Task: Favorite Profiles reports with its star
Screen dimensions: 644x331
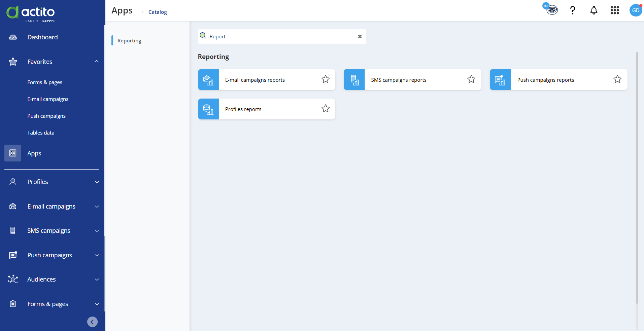Action: point(326,109)
